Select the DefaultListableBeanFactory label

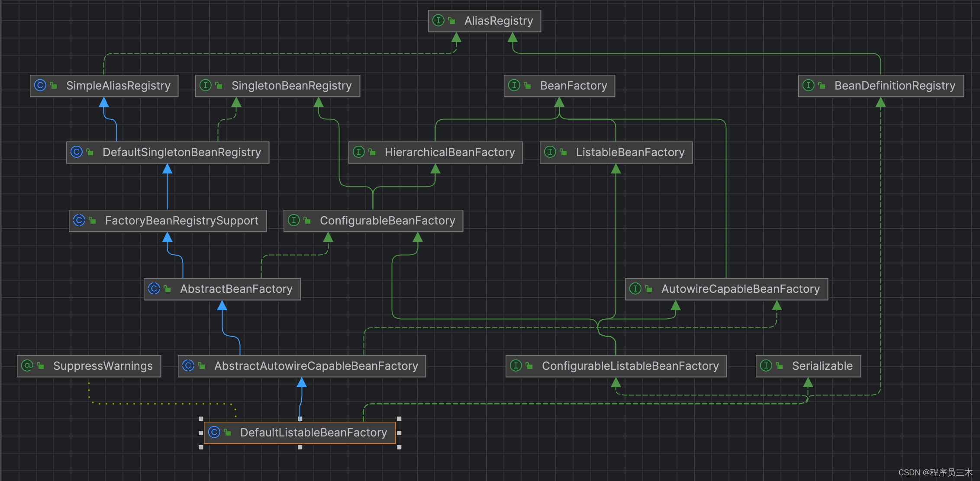click(313, 433)
